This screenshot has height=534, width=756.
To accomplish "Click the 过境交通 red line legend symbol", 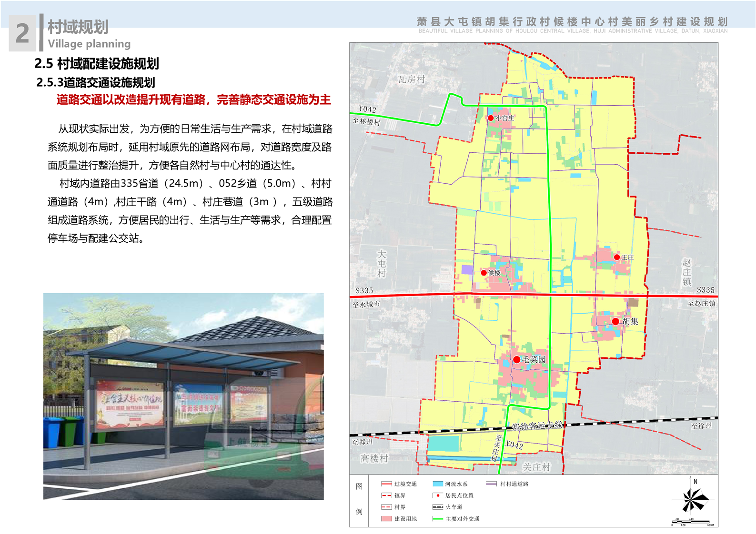I will click(386, 484).
